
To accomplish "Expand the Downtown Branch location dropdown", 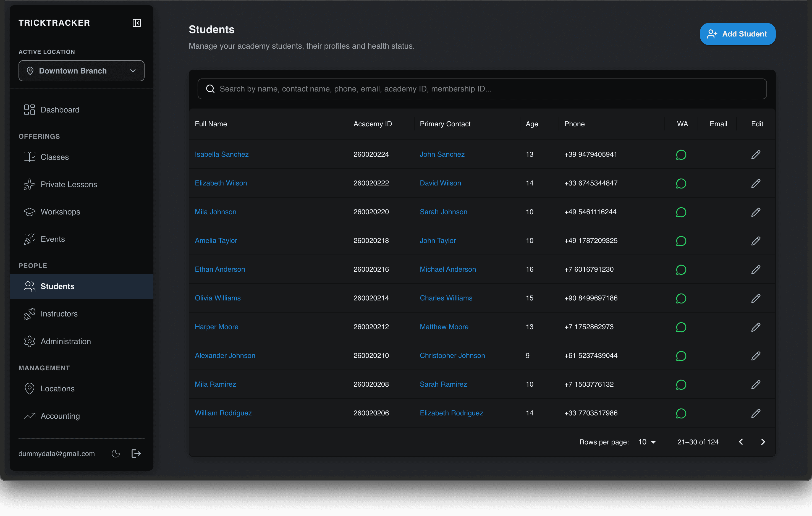I will coord(81,71).
